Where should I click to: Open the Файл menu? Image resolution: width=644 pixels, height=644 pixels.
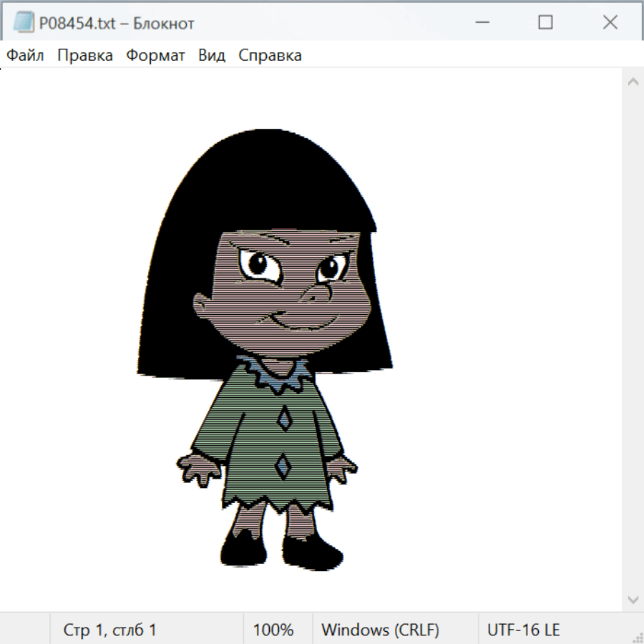[25, 56]
